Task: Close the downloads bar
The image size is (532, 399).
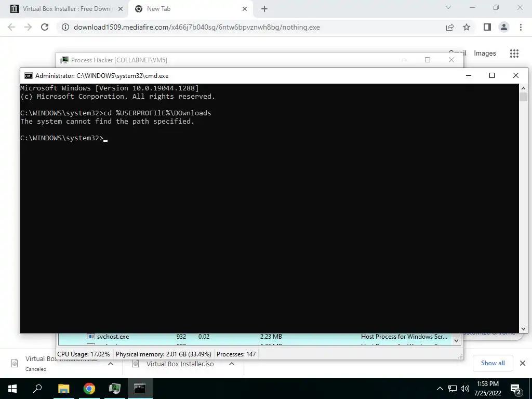Action: [x=523, y=363]
